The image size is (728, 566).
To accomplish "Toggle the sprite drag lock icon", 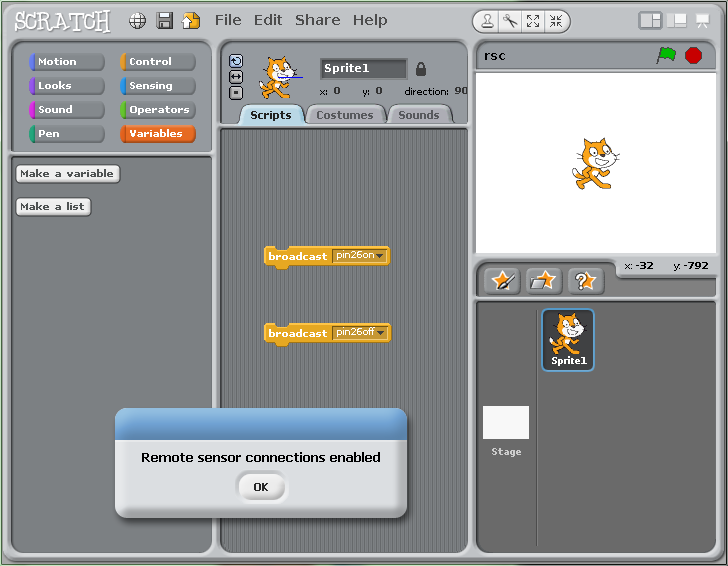I will (x=421, y=69).
